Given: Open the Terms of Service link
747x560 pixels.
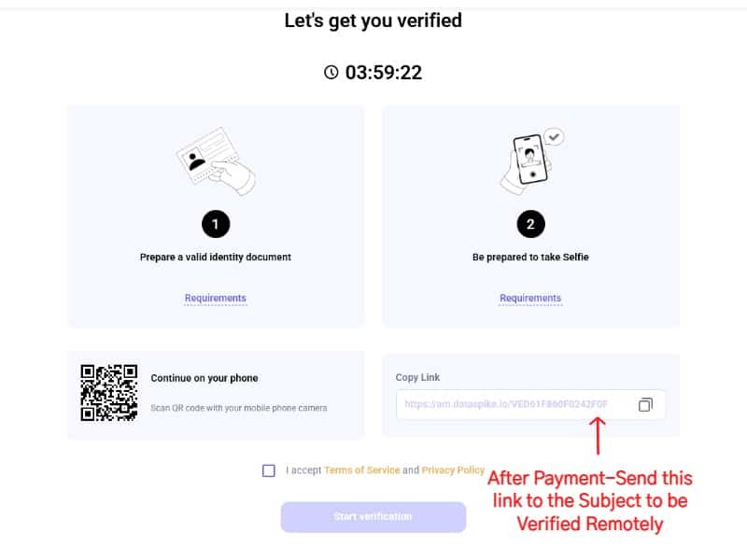Looking at the screenshot, I should pos(361,470).
